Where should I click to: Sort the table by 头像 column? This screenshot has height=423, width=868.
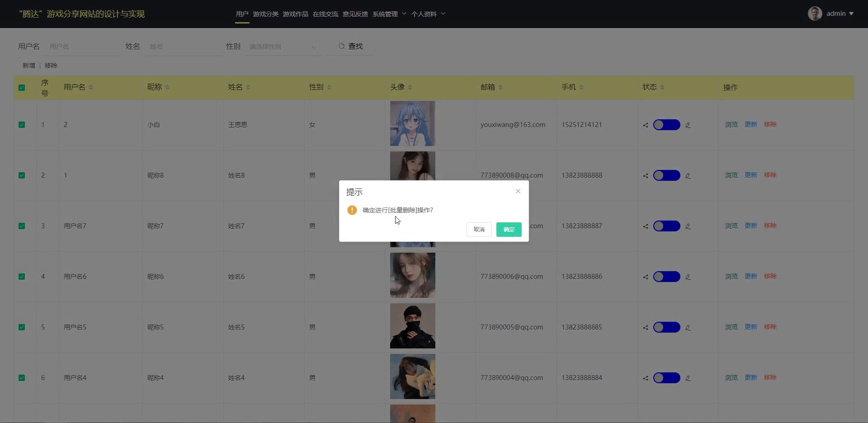pyautogui.click(x=410, y=87)
